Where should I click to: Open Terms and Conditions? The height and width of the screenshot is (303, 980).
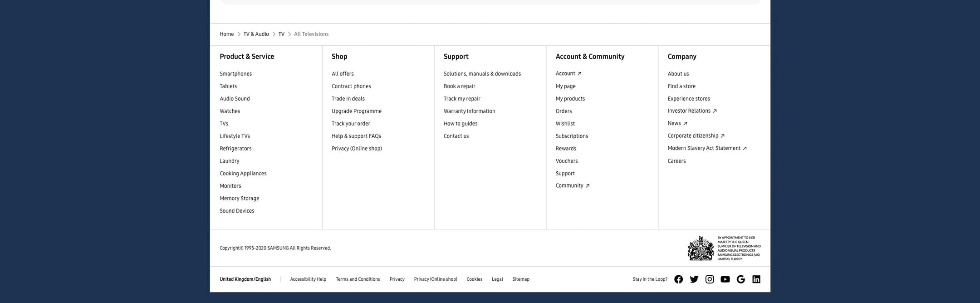358,279
